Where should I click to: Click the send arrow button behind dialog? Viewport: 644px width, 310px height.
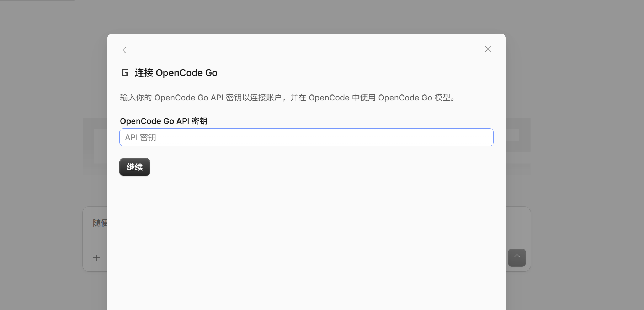[x=517, y=257]
